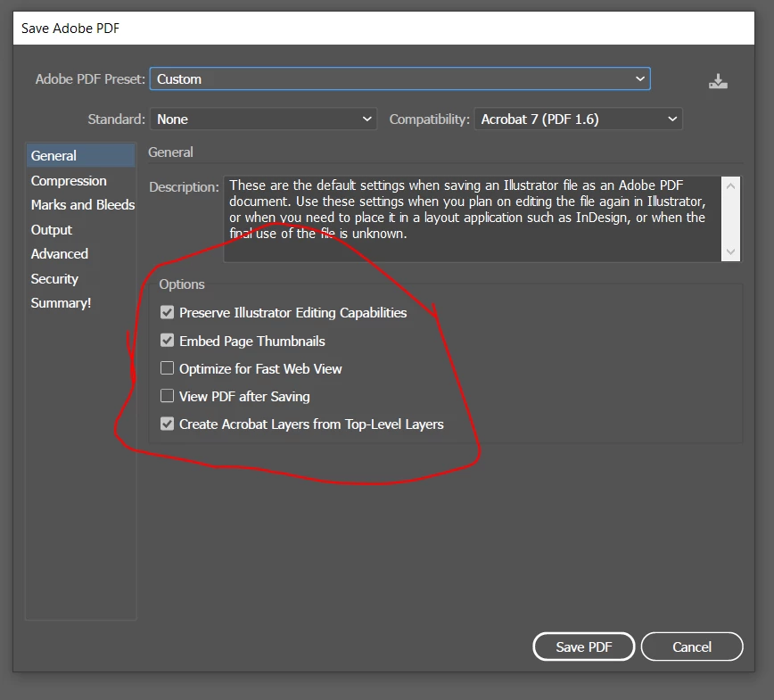
Task: Click the Save PDF button
Action: point(583,646)
